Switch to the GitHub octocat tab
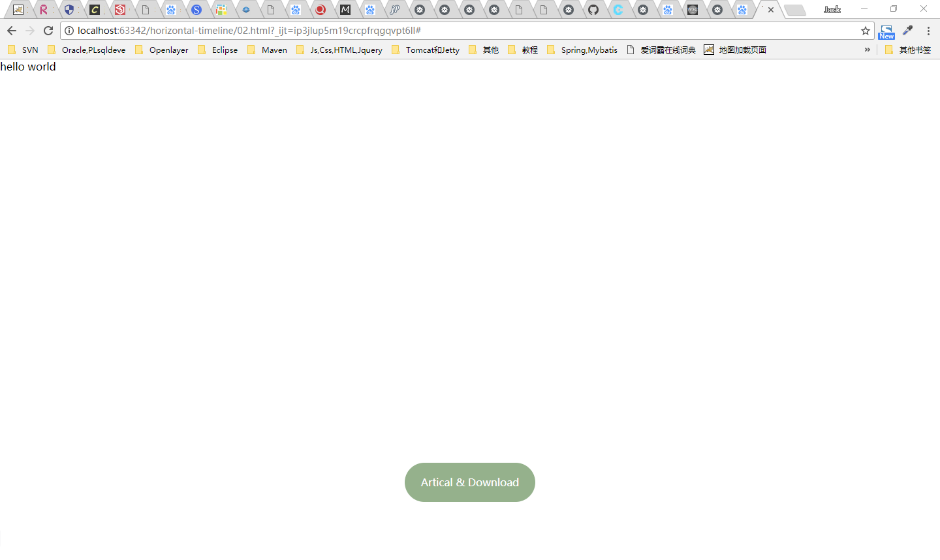Screen dimensions: 940x560 pyautogui.click(x=593, y=10)
